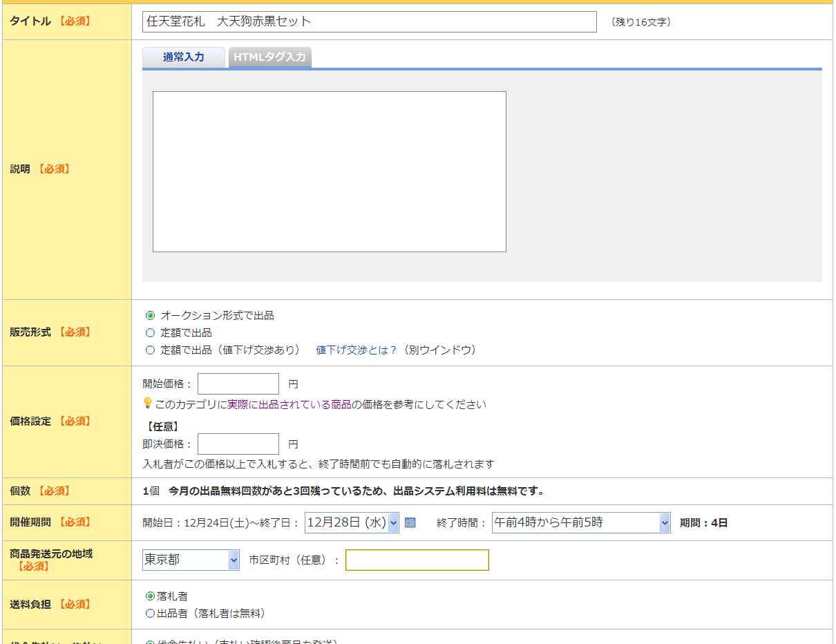Click the 販売形式 【必須】 label

(x=50, y=332)
